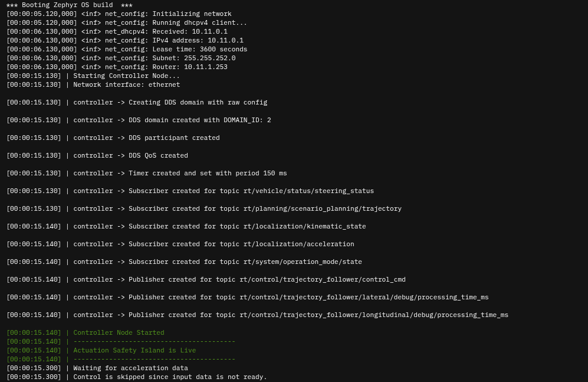Click the "DDS QoS created" log line
The height and width of the screenshot is (382, 588).
pos(97,155)
